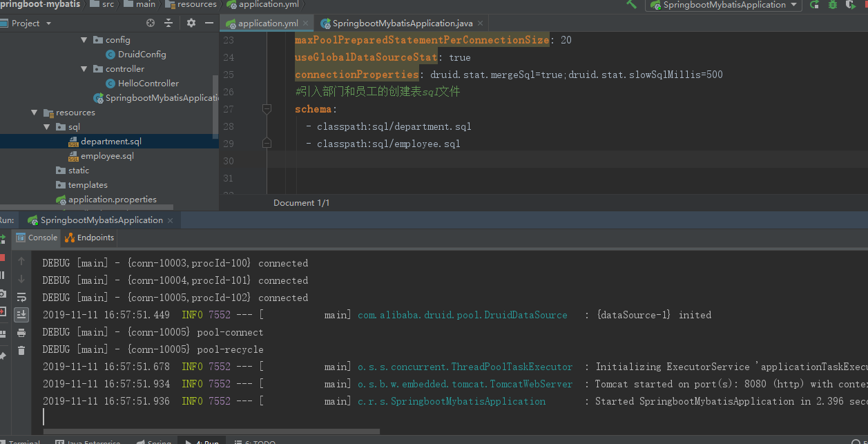Stop the running application red square

2,258
